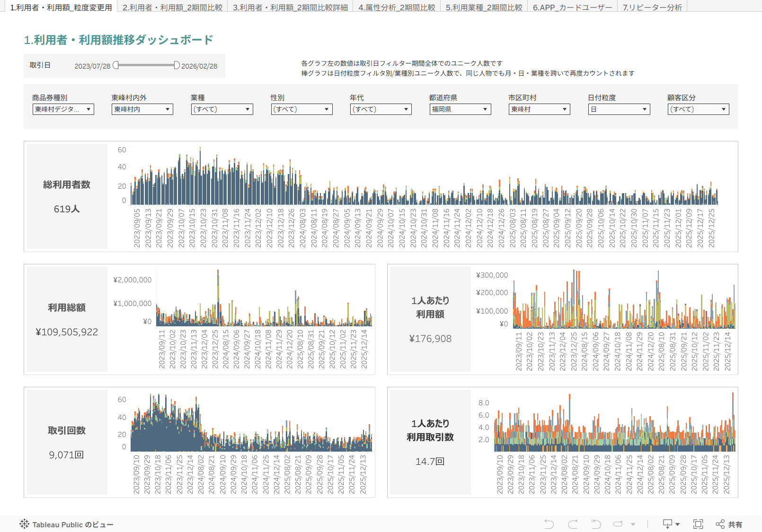The image size is (762, 532).
Task: Open the download options icon
Action: 671,524
